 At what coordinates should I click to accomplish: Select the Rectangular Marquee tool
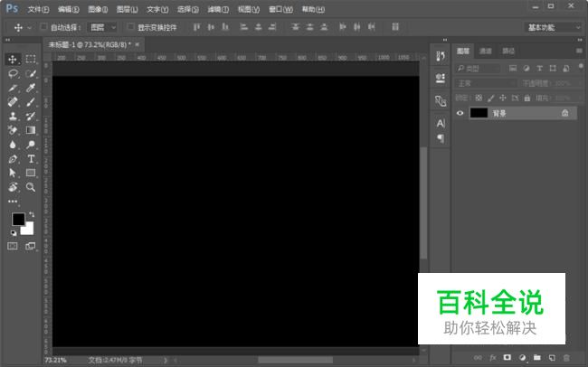(31, 59)
